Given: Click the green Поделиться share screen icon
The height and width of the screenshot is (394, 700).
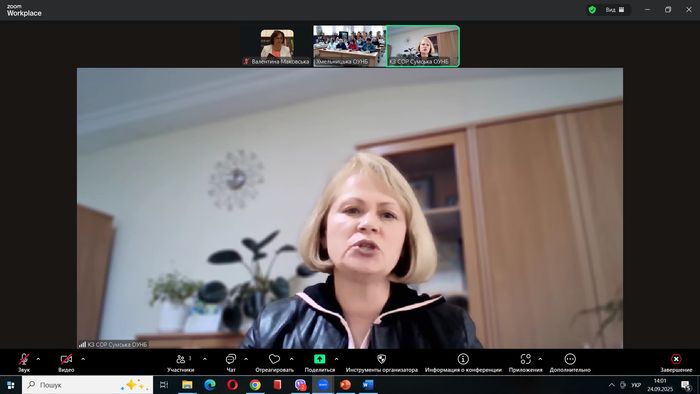Looking at the screenshot, I should [x=320, y=359].
